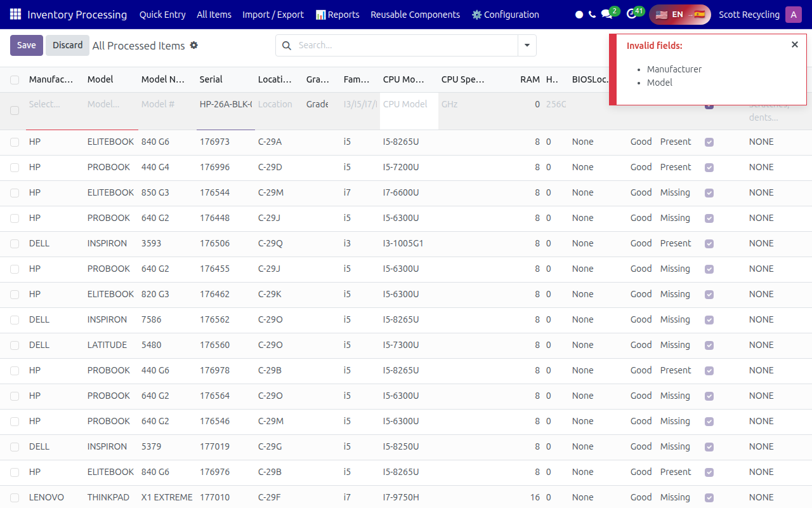Viewport: 812px width, 508px height.
Task: Open the Reports menu
Action: 337,15
